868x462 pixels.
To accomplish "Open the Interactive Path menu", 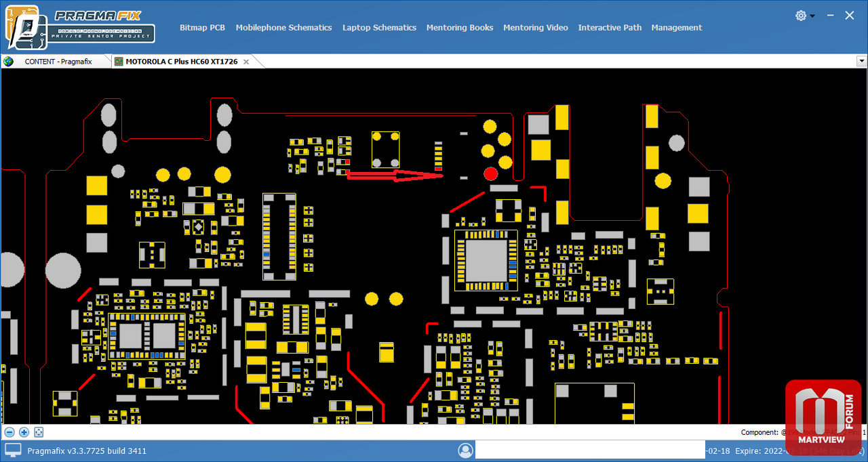I will (x=610, y=28).
